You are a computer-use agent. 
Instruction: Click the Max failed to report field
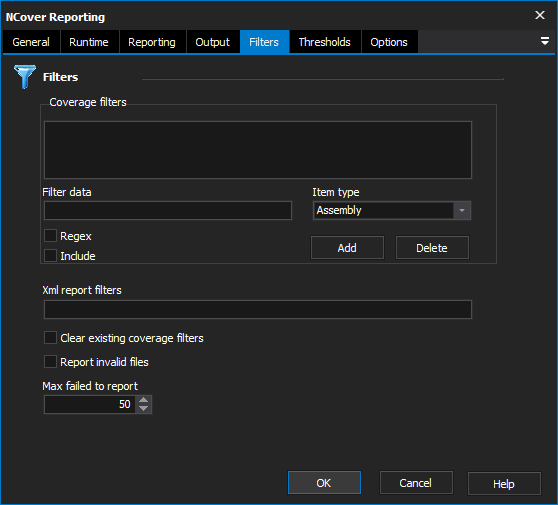[x=90, y=404]
